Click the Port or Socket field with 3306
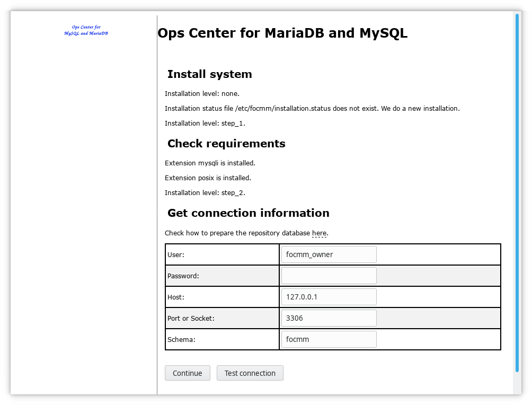The width and height of the screenshot is (532, 405). 329,318
